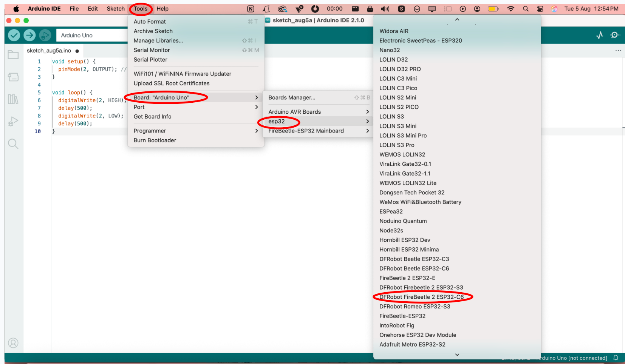Expand the Port submenu
Screen dimensions: 625x364
(x=196, y=107)
